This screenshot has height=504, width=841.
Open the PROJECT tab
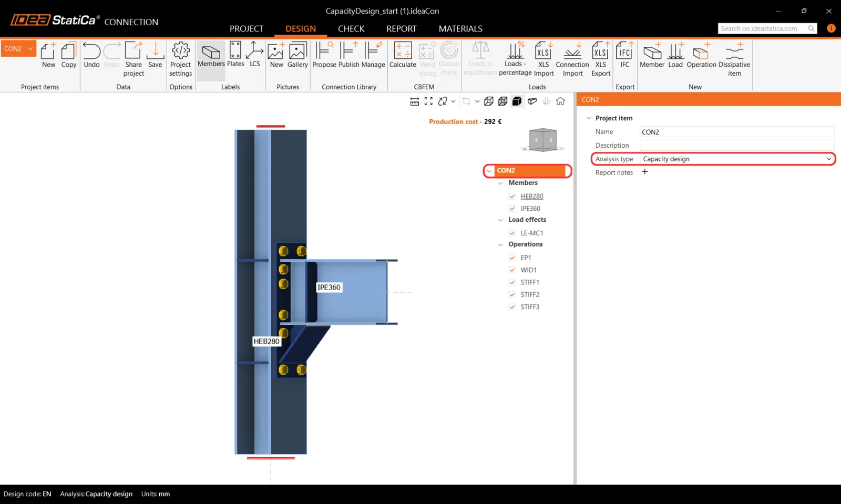click(x=247, y=29)
